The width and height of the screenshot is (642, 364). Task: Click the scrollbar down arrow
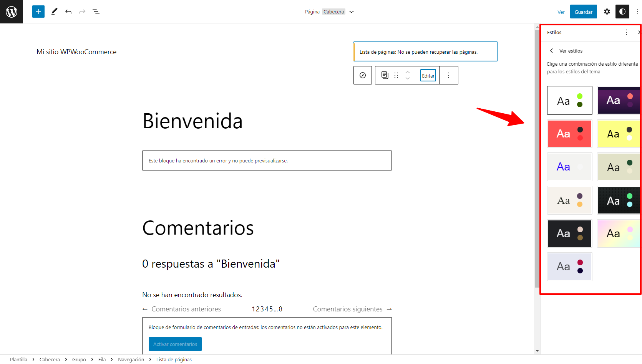tap(537, 351)
